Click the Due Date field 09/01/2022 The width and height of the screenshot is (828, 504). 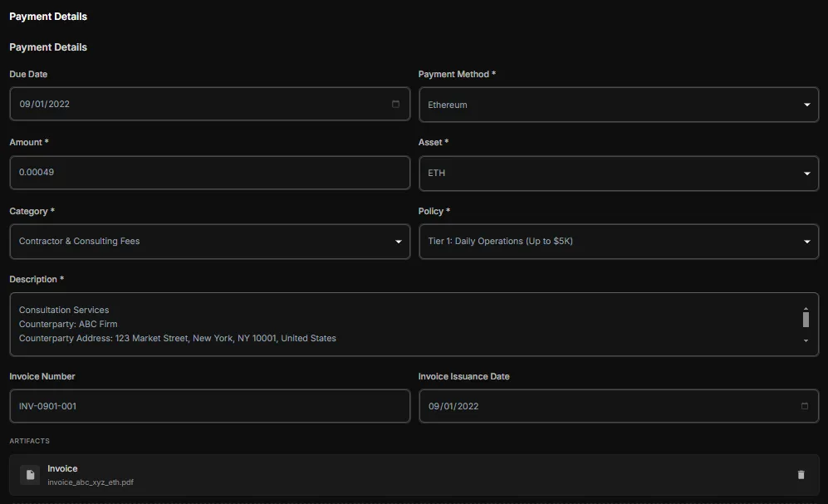coord(209,104)
